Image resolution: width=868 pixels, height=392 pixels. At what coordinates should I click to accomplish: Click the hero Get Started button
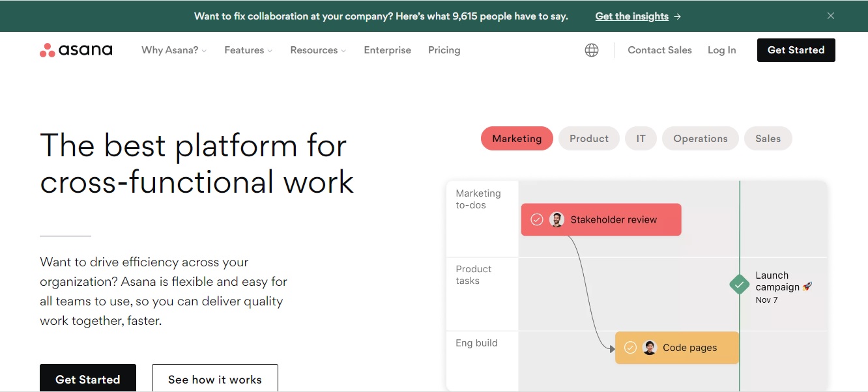point(88,378)
